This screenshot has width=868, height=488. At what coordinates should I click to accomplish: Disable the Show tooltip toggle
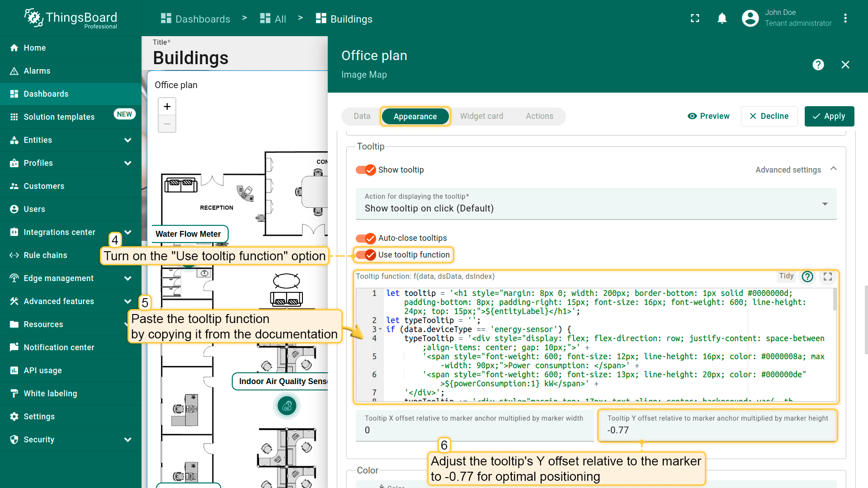coord(366,170)
